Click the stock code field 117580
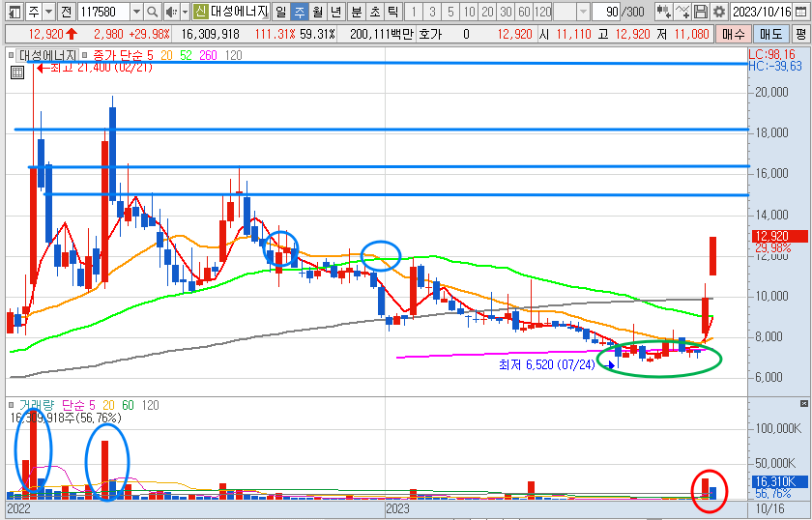This screenshot has width=812, height=520. (103, 11)
